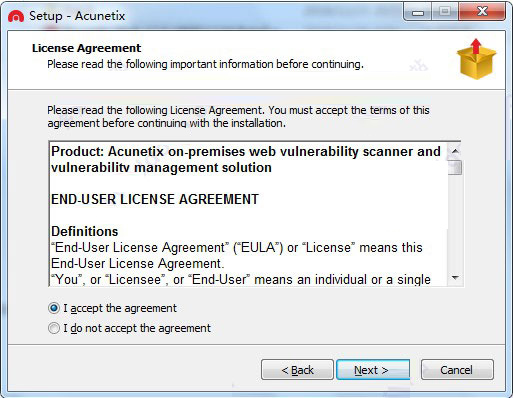Click the license text scrollbar thumb
The width and height of the screenshot is (513, 398).
pos(455,167)
